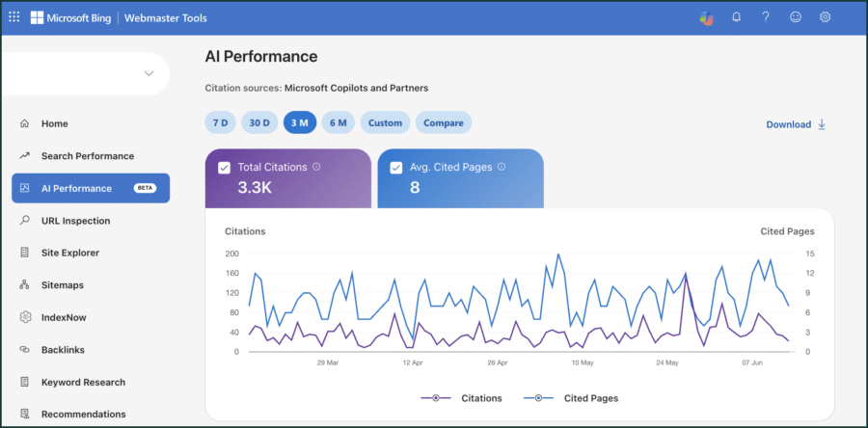This screenshot has height=428, width=868.
Task: Open the app launcher grid icon
Action: [x=14, y=17]
